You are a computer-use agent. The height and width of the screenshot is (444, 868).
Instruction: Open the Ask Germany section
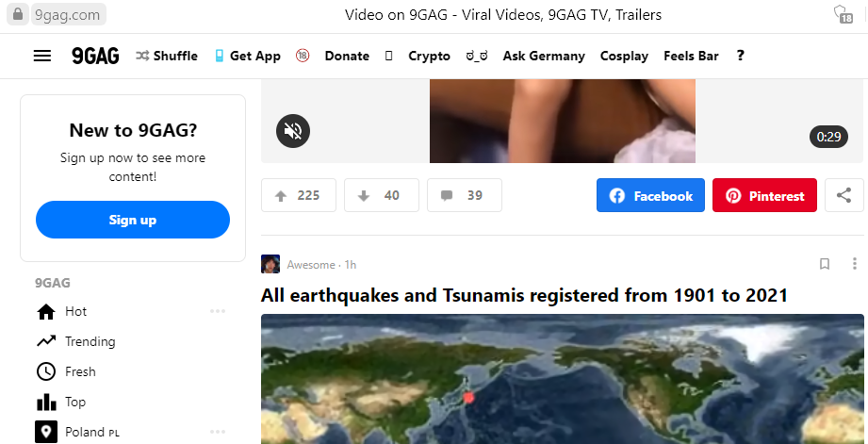(544, 56)
